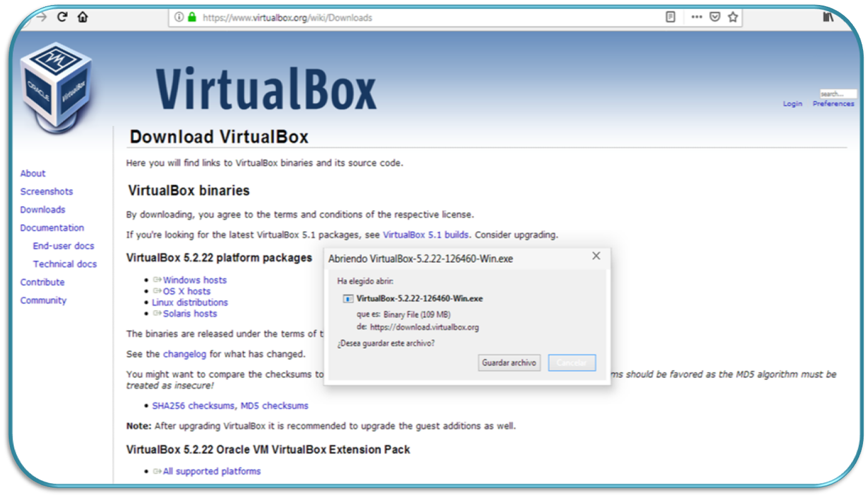The height and width of the screenshot is (497, 868).
Task: Download Extension Pack All supported platforms
Action: (212, 471)
